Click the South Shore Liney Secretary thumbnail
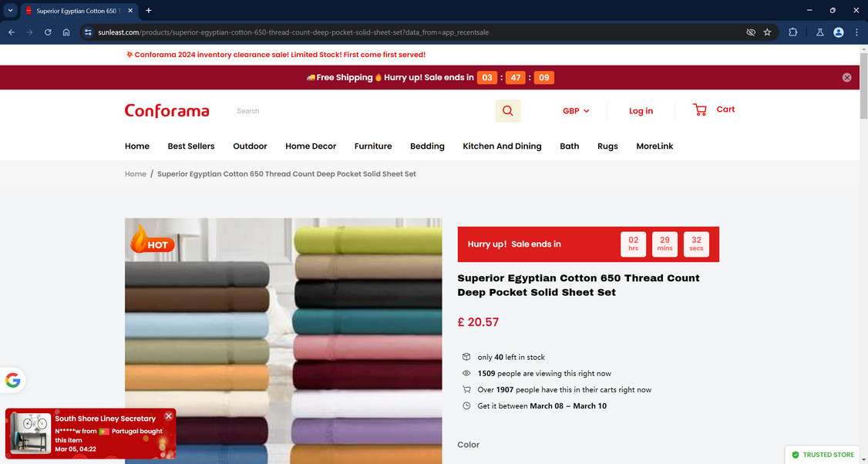868x464 pixels. click(31, 433)
